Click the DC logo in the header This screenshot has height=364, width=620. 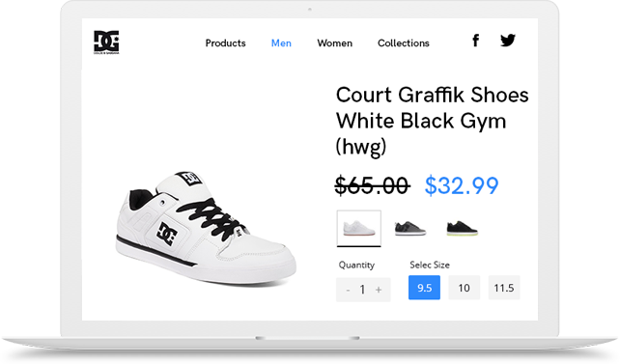click(106, 42)
